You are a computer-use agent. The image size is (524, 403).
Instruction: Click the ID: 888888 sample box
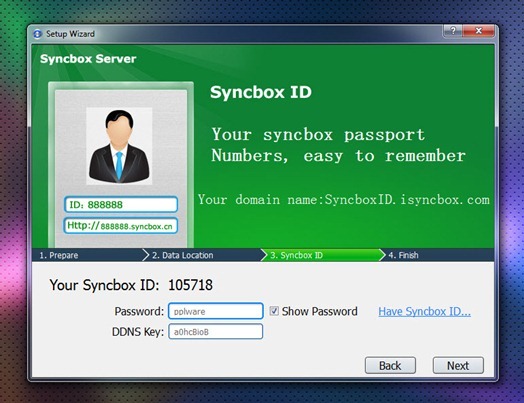pyautogui.click(x=121, y=205)
